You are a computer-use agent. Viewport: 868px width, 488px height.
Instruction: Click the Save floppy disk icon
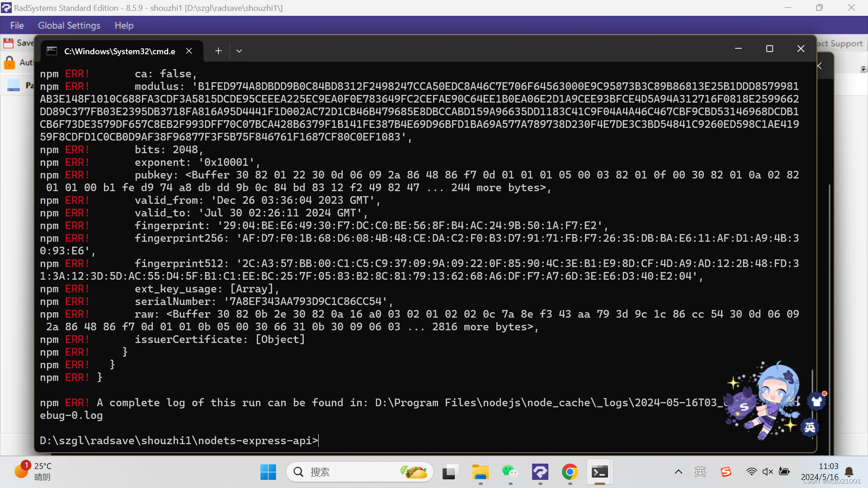(9, 43)
